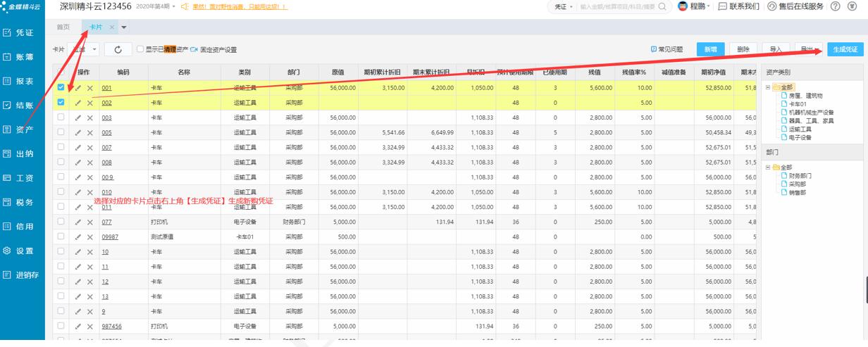Screen dimensions: 868x347
Task: Switch to the 首页 tab
Action: pyautogui.click(x=63, y=27)
